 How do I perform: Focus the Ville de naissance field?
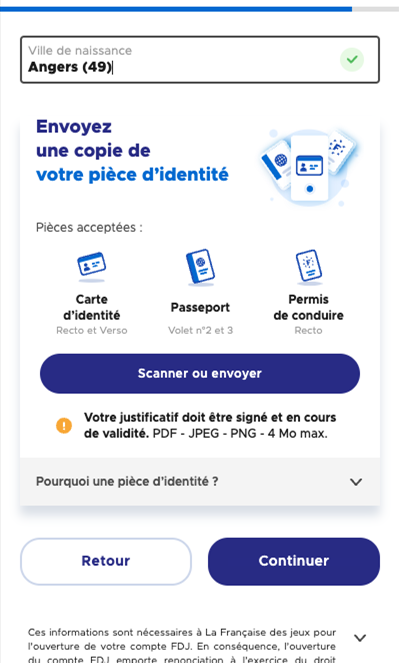(x=200, y=60)
